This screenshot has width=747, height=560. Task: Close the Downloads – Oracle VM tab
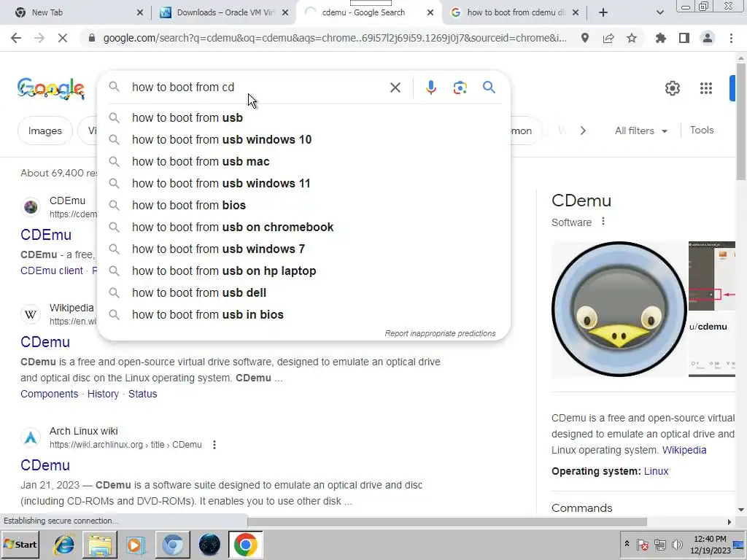coord(285,13)
